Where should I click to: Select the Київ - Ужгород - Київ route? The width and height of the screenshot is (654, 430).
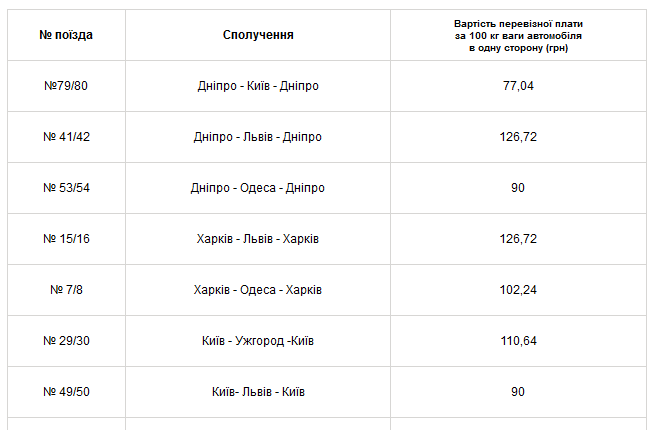(x=258, y=341)
